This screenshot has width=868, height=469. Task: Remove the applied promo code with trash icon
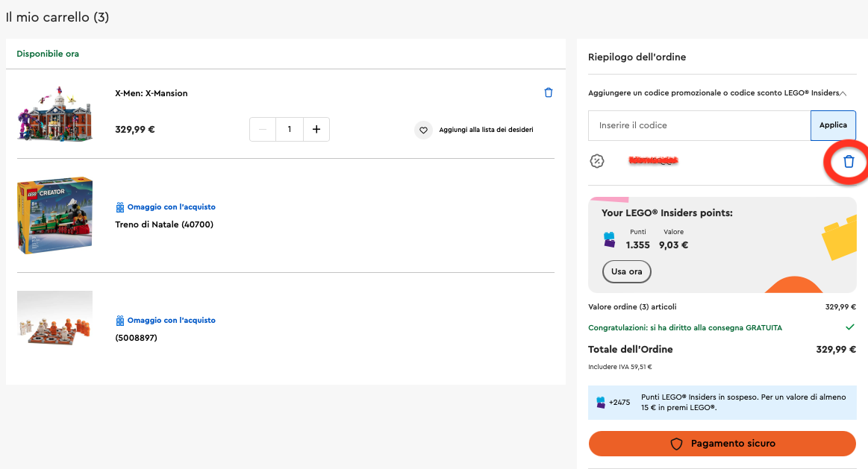click(849, 162)
